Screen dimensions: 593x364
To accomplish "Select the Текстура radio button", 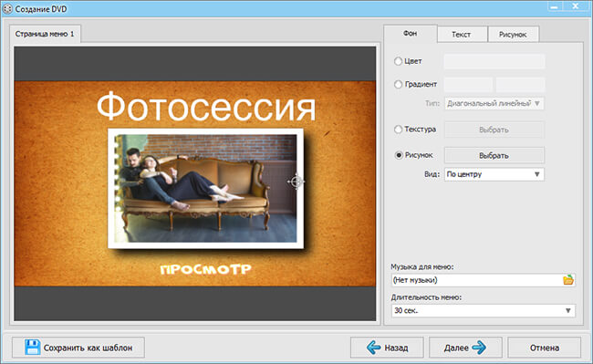I will (398, 130).
